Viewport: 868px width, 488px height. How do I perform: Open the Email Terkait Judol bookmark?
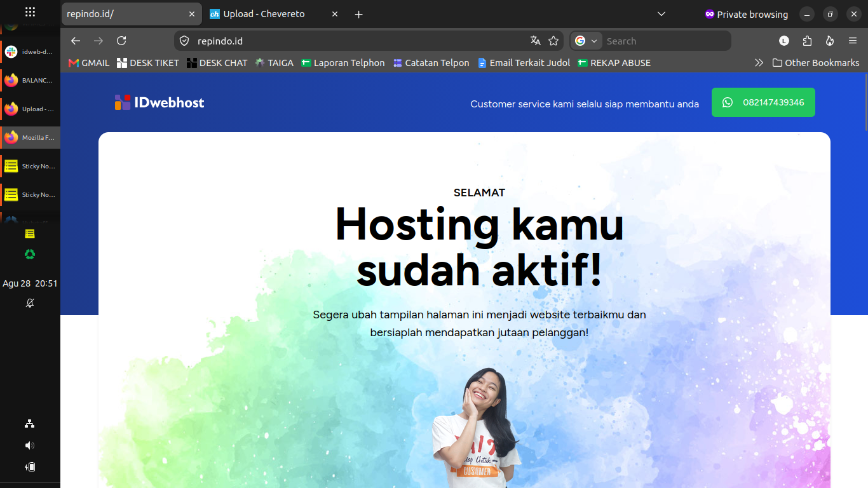tap(524, 63)
